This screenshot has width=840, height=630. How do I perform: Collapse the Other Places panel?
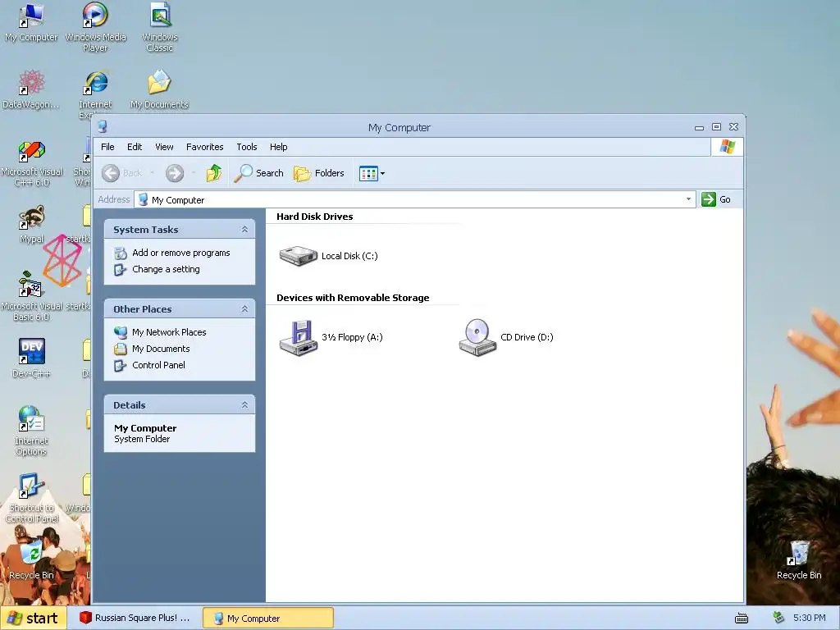pyautogui.click(x=244, y=309)
